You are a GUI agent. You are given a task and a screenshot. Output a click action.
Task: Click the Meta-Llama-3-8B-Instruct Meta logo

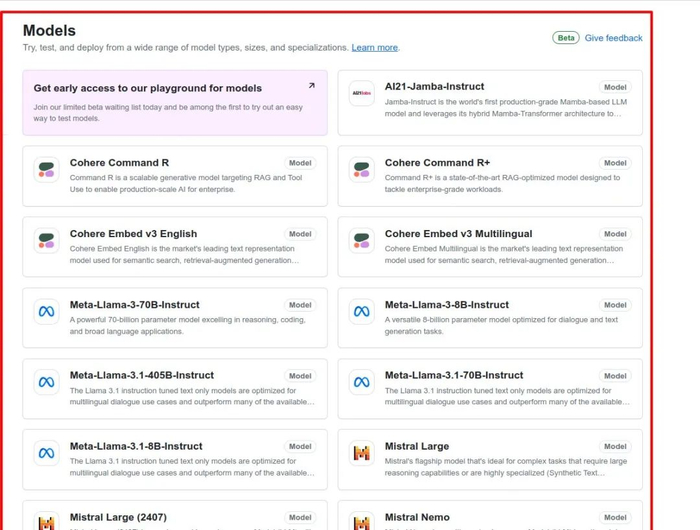pyautogui.click(x=361, y=312)
